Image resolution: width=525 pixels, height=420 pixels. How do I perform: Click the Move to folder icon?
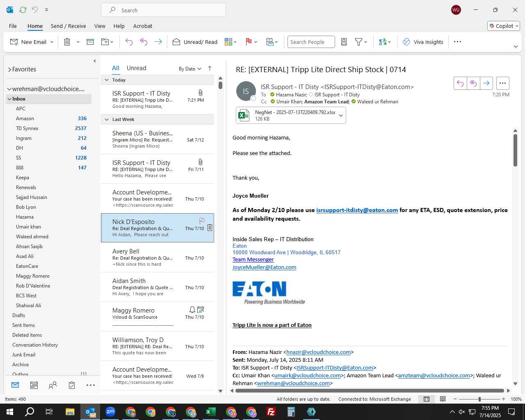tap(105, 42)
